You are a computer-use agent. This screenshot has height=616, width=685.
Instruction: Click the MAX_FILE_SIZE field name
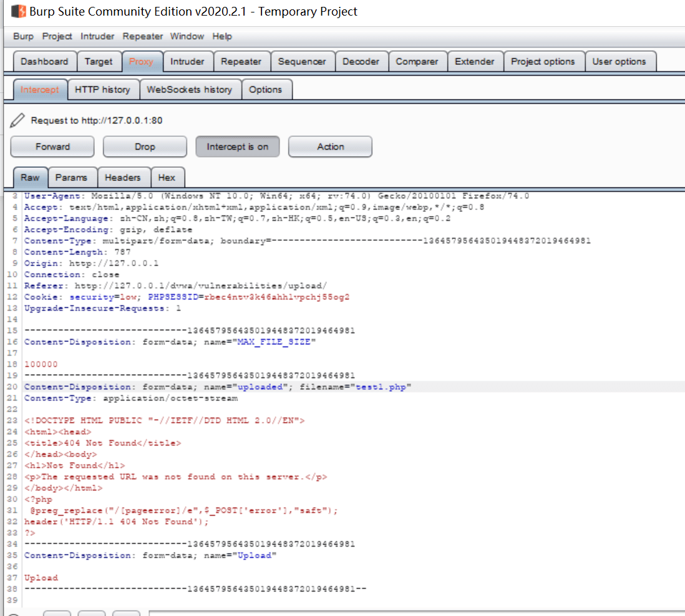click(274, 342)
